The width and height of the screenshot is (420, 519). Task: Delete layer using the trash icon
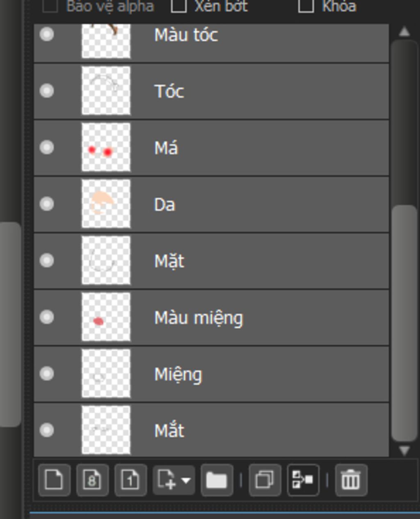(x=351, y=480)
